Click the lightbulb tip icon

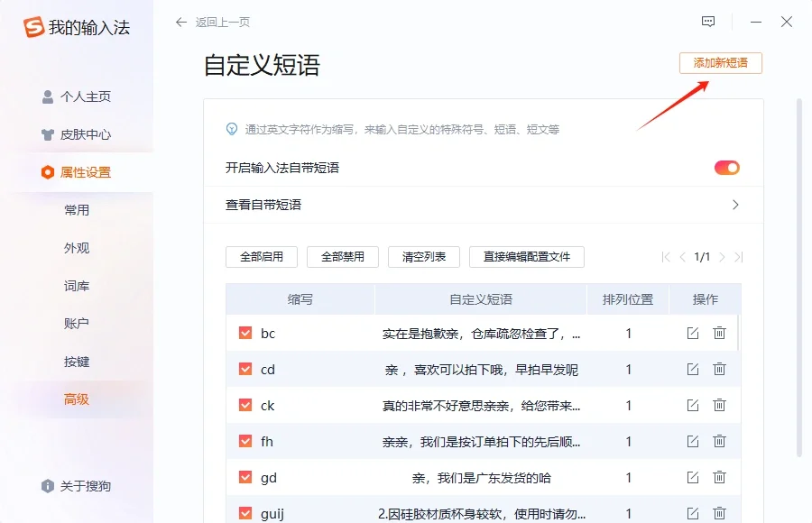(x=232, y=129)
